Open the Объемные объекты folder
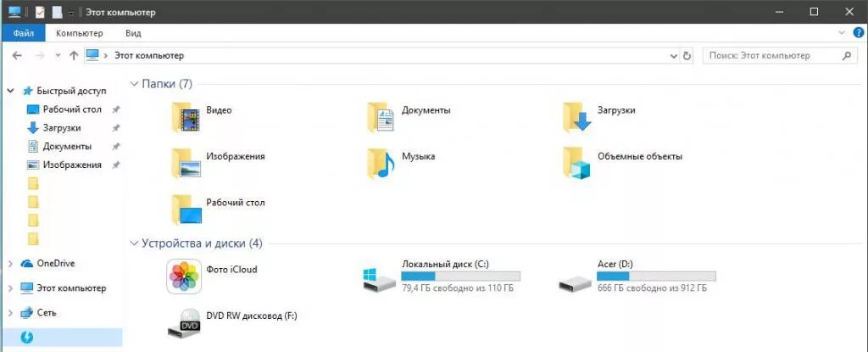 click(x=576, y=163)
